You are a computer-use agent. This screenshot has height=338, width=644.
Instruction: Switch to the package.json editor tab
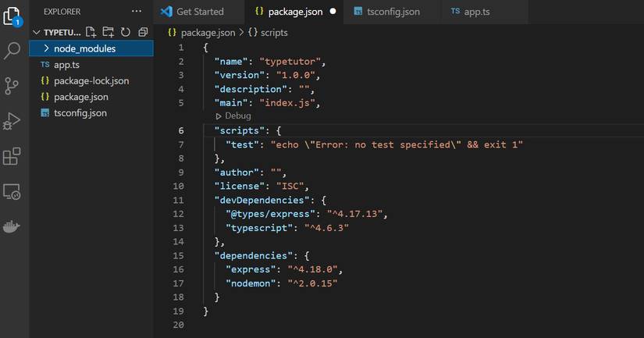tap(294, 12)
